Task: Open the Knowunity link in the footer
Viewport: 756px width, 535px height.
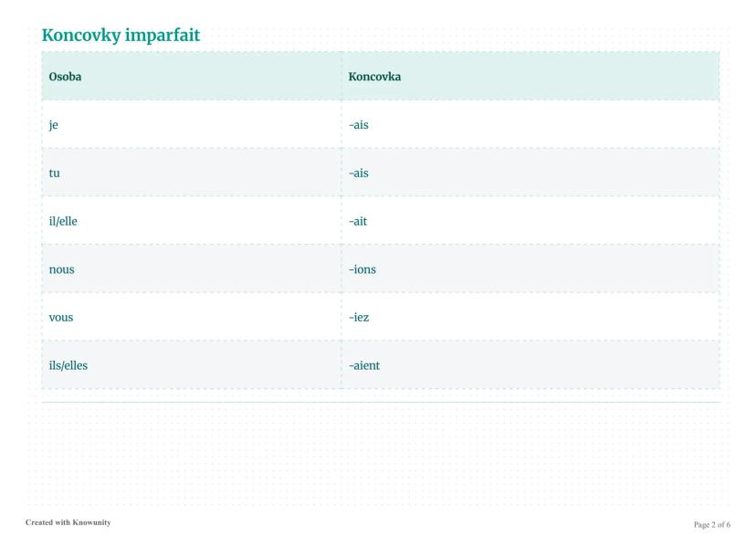Action: click(x=93, y=522)
